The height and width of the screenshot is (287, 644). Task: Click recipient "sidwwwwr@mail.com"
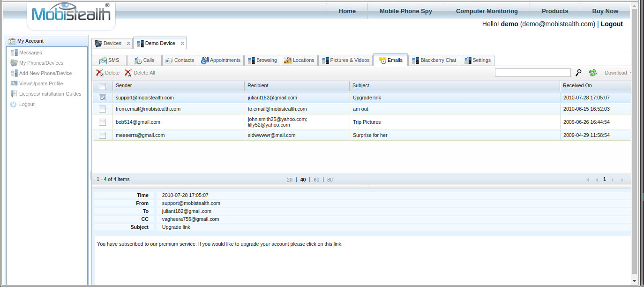pyautogui.click(x=272, y=135)
